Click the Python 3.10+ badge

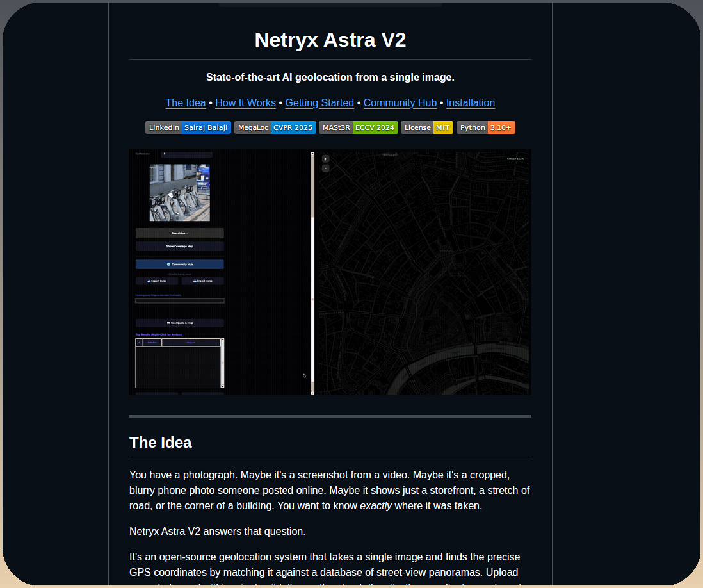(x=485, y=127)
